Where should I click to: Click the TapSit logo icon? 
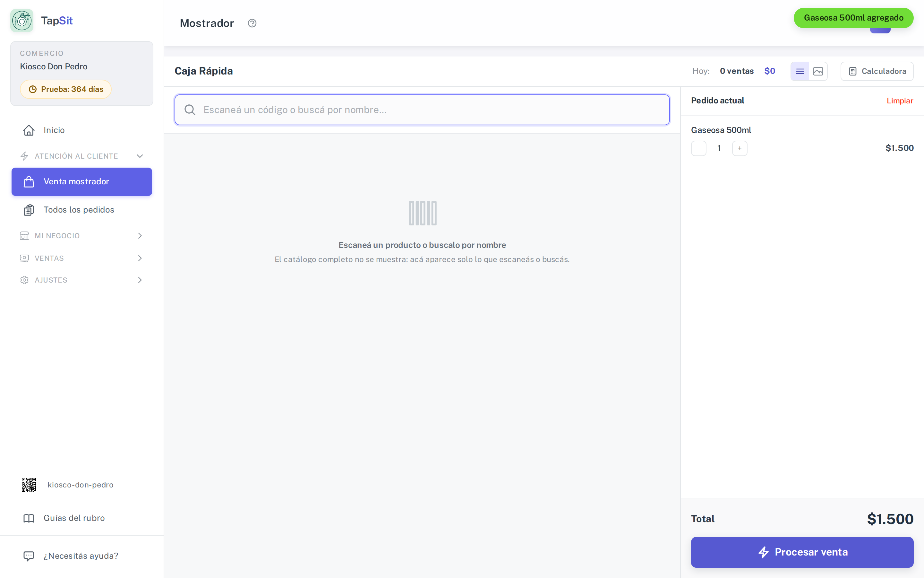click(x=22, y=21)
